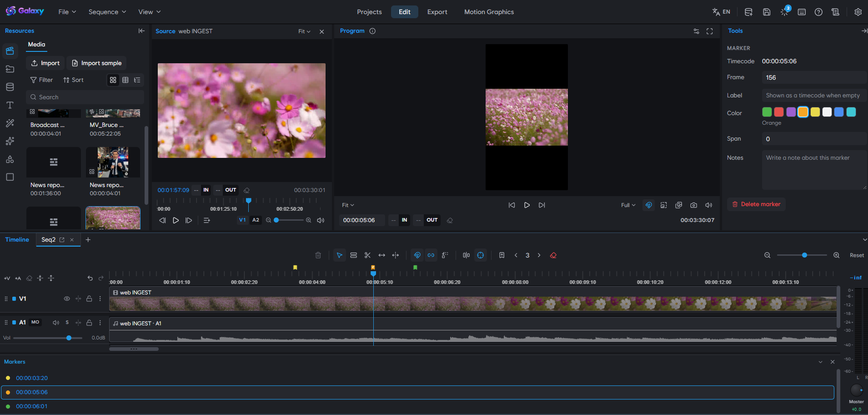Screen dimensions: 868x415
Task: Click the add marker bookmark icon
Action: pos(502,255)
